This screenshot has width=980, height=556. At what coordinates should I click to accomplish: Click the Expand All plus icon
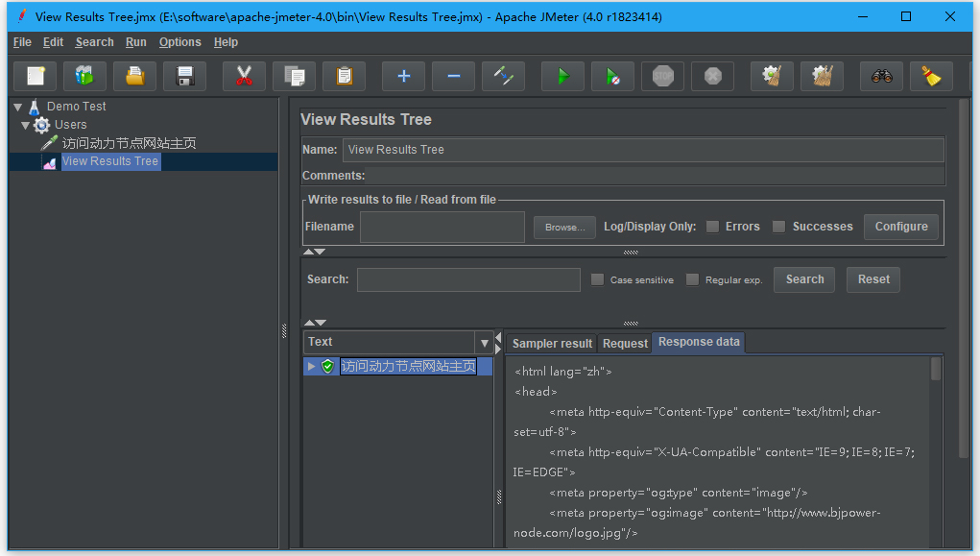tap(404, 76)
